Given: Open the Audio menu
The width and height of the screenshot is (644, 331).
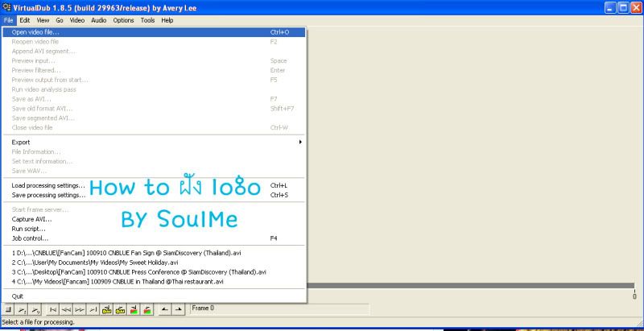Looking at the screenshot, I should pyautogui.click(x=98, y=20).
